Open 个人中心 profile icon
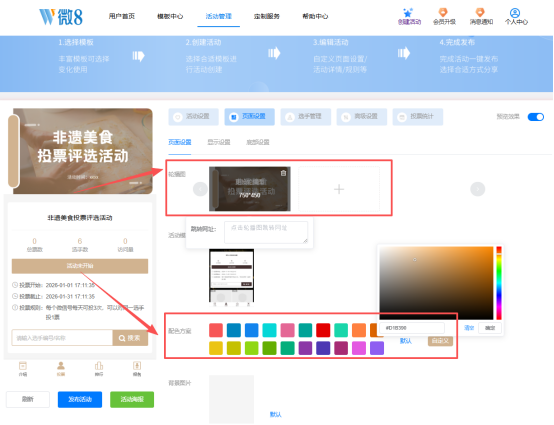This screenshot has width=554, height=425. click(515, 13)
